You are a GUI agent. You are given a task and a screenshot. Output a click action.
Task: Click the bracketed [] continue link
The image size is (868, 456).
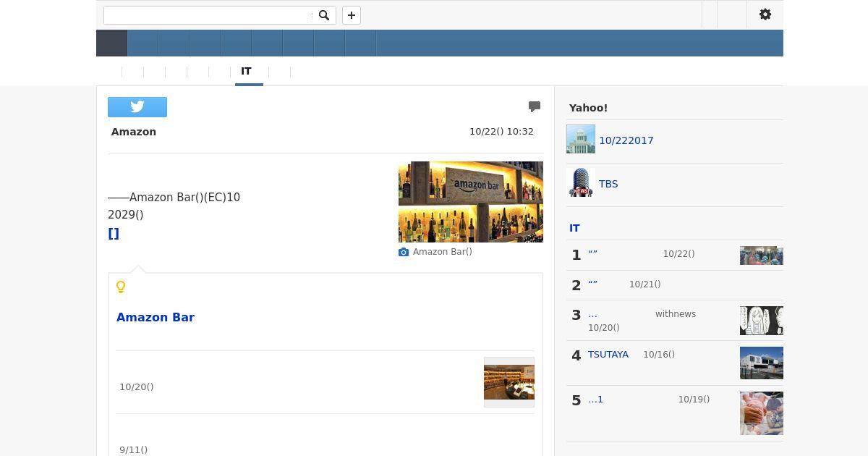coord(114,234)
